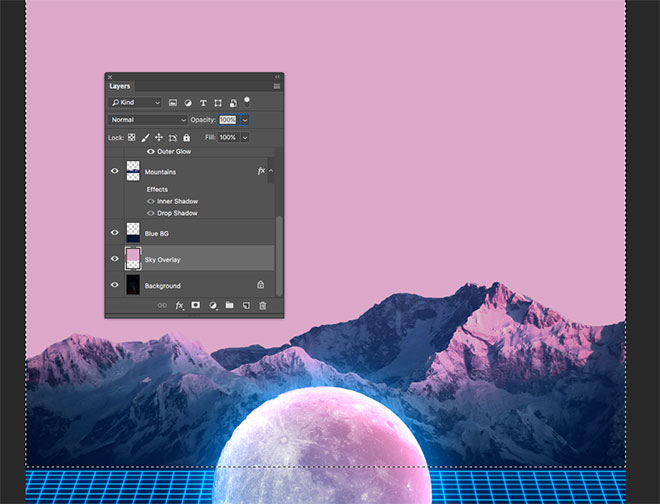
Task: Click the Fill label scrubby slider
Action: coord(210,137)
